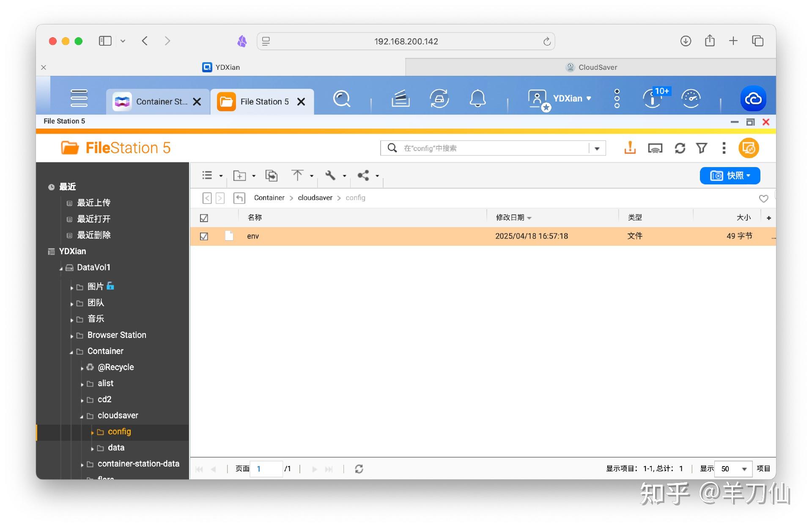This screenshot has height=527, width=812.
Task: Open the Resource Monitor gauge icon
Action: coord(691,99)
